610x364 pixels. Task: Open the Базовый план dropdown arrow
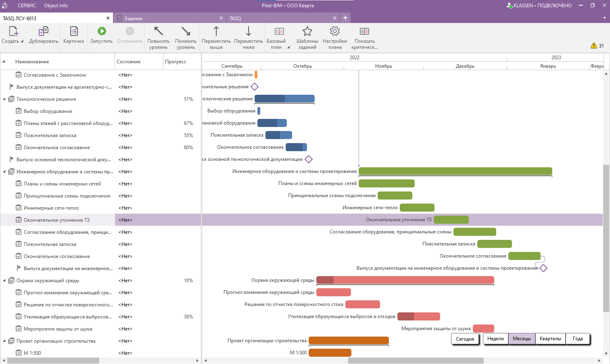click(x=288, y=48)
